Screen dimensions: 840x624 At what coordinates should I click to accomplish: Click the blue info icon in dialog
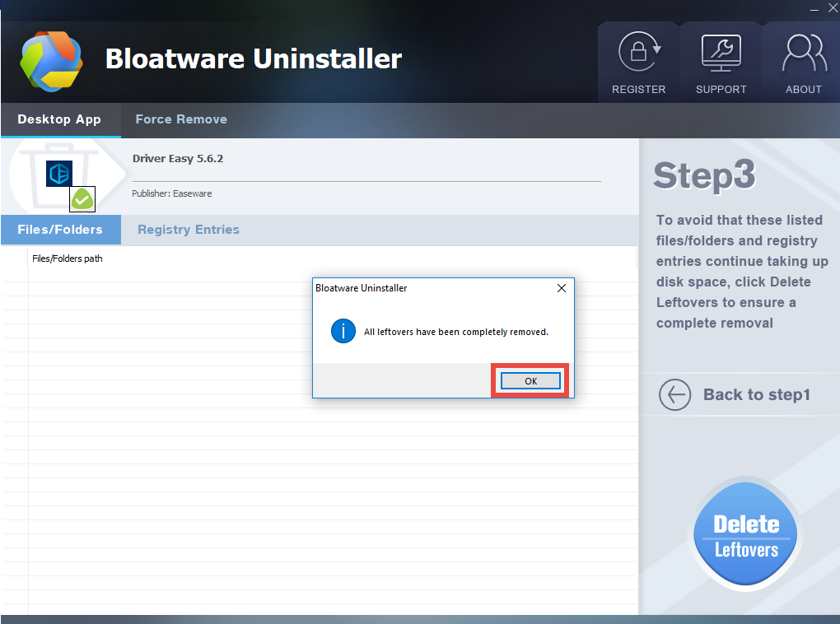tap(343, 331)
